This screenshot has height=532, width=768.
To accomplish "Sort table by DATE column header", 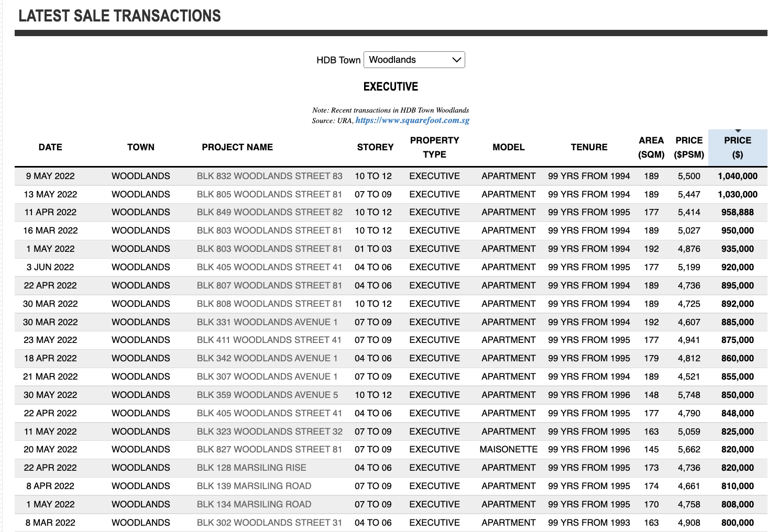I will pyautogui.click(x=50, y=147).
